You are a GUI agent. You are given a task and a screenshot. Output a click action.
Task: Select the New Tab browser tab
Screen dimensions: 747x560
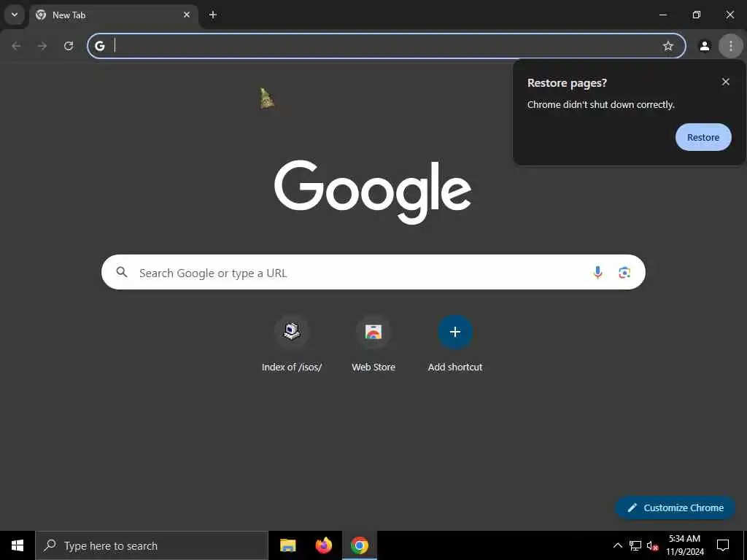pos(114,15)
